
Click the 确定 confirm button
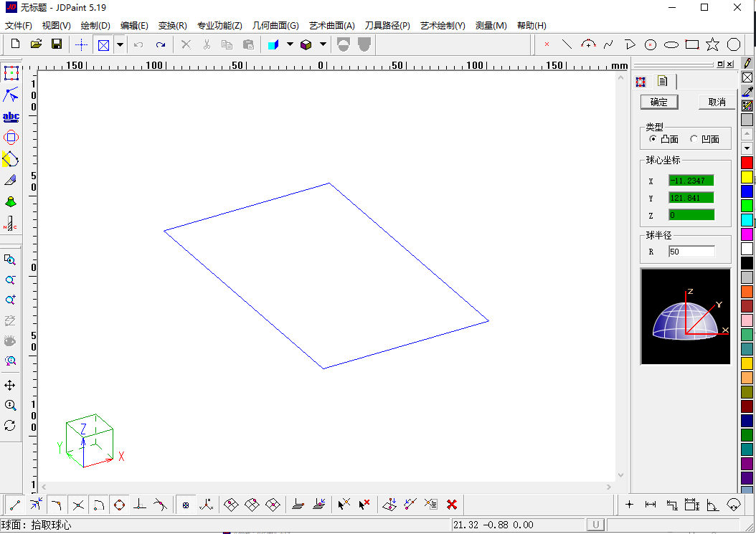pyautogui.click(x=659, y=102)
